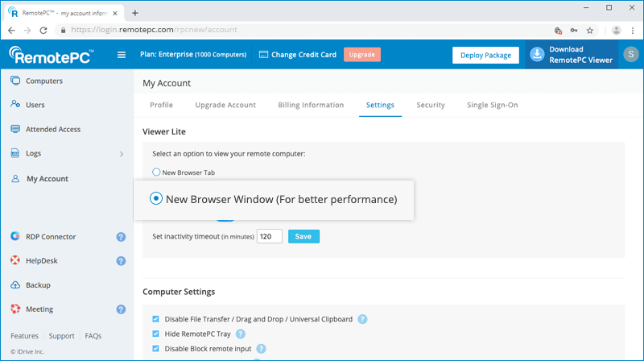Open Computers in the sidebar
Viewport: 644px width, 361px height.
coord(44,81)
